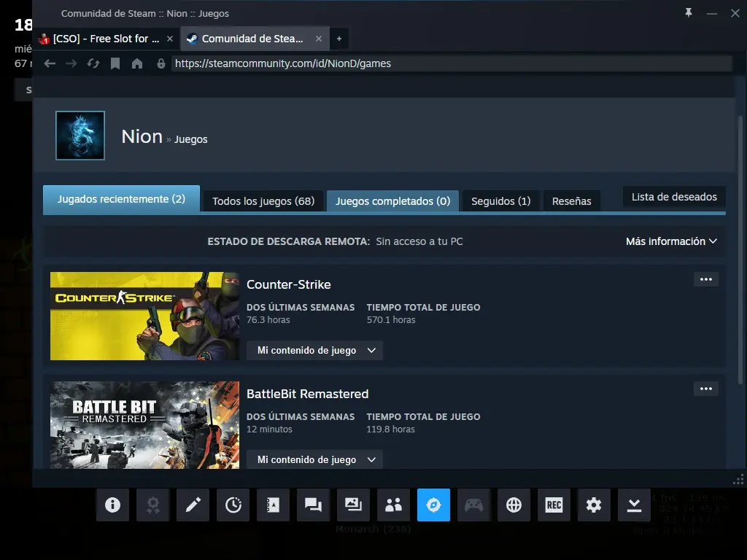Click Nion's dragon avatar image

click(80, 135)
